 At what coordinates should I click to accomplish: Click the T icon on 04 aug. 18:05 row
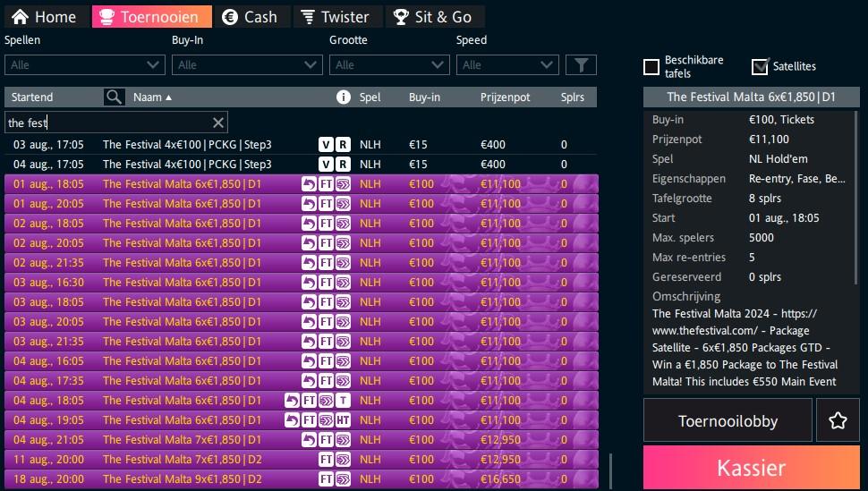click(x=343, y=401)
